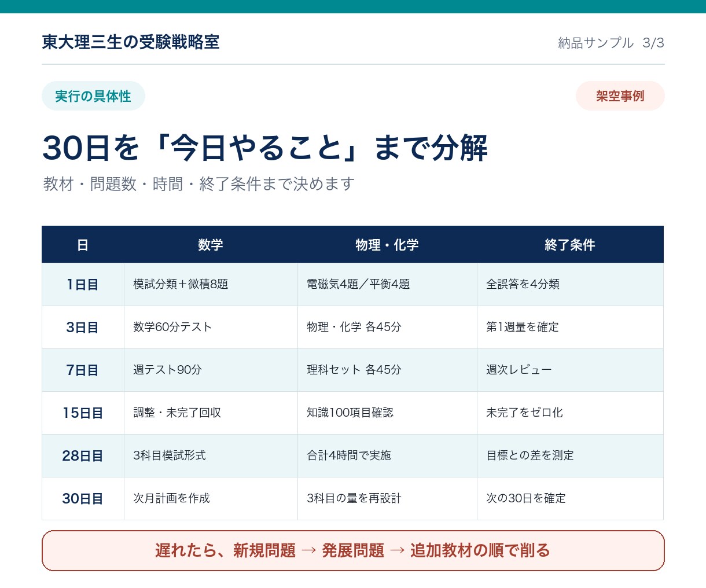Select the 28日目 row label
The width and height of the screenshot is (706, 588).
click(x=83, y=456)
